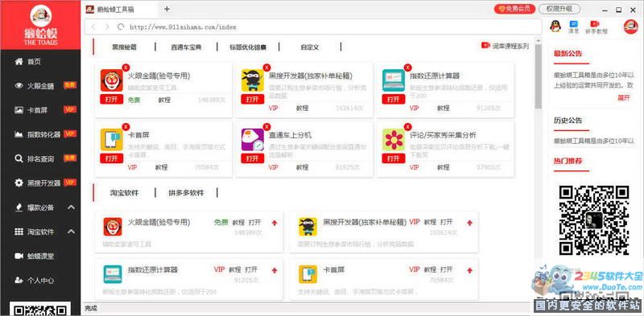Open the 新手教程 tutorial video icon

pos(596,27)
